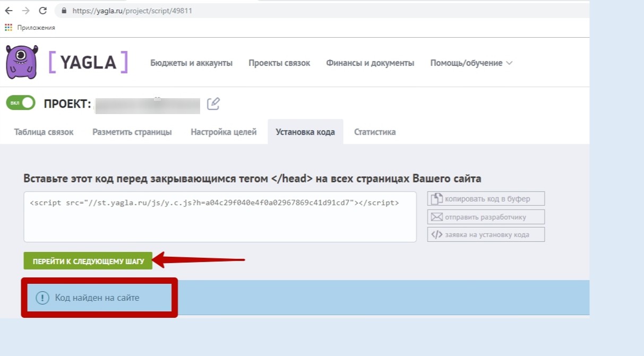Click the browser forward arrow

25,11
